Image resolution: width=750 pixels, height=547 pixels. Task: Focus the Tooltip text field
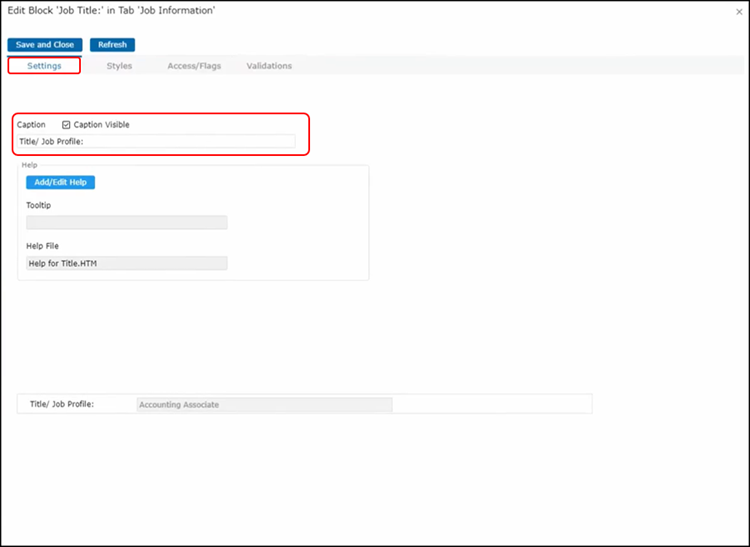click(x=127, y=223)
